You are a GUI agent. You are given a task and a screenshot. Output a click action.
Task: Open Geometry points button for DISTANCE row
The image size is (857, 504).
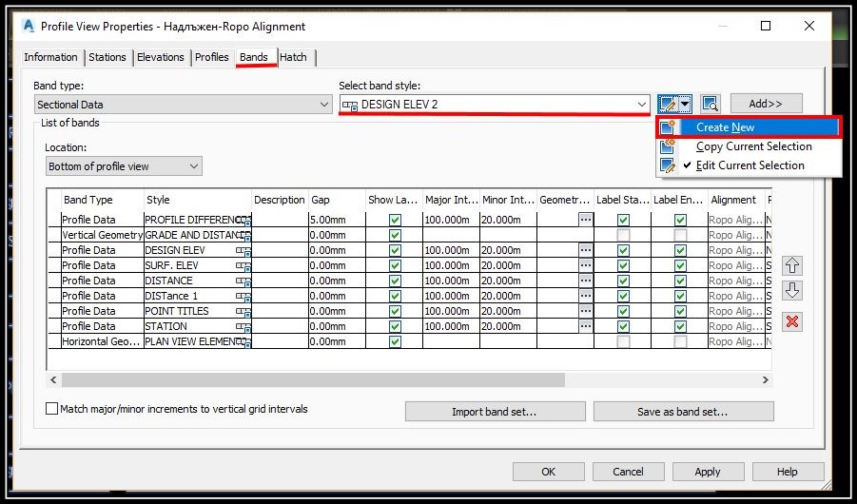coord(585,281)
